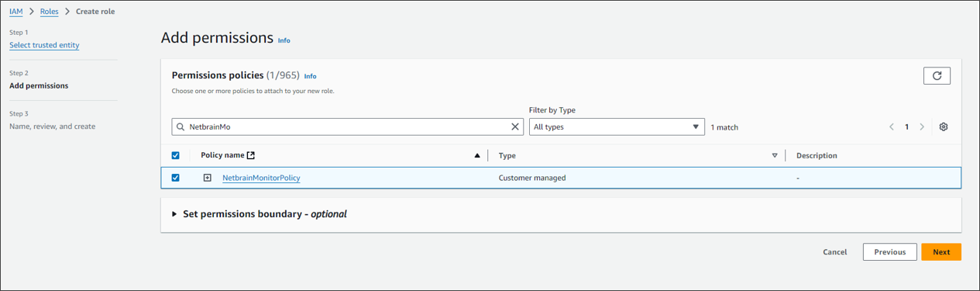Click the Previous button
The width and height of the screenshot is (980, 291).
pyautogui.click(x=890, y=252)
